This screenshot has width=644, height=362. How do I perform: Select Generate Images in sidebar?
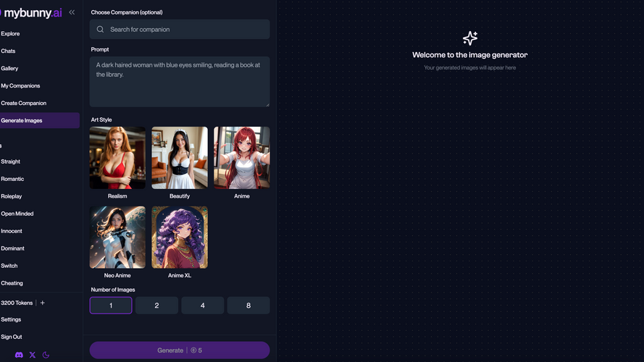(x=40, y=121)
